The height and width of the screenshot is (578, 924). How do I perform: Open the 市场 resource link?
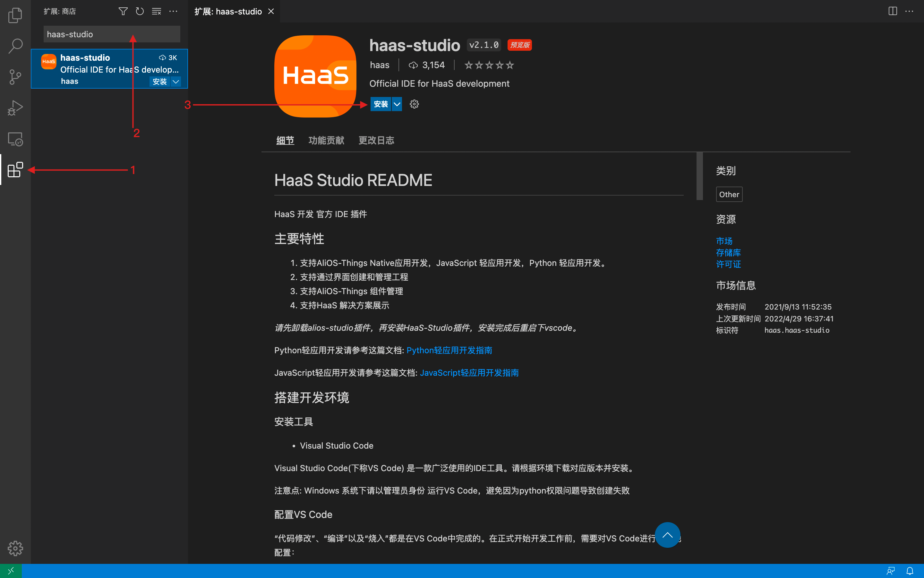724,241
